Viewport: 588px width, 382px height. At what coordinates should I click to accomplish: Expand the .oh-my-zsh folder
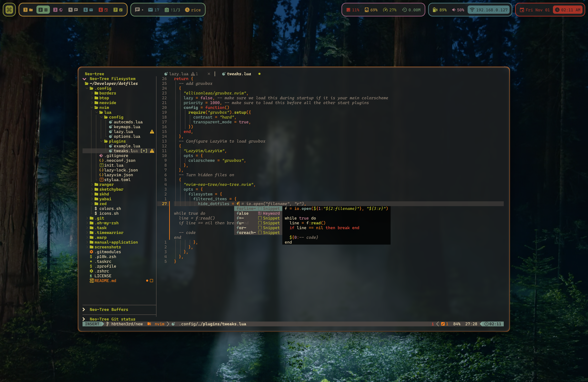point(104,223)
